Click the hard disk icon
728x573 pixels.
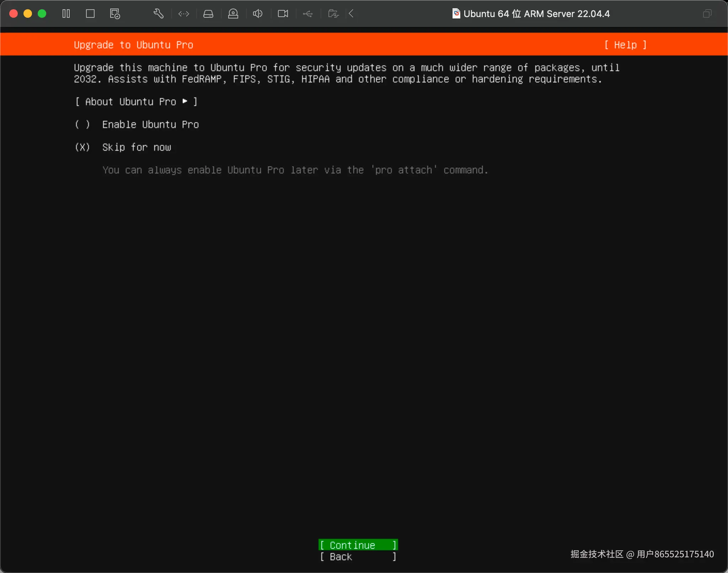coord(208,14)
